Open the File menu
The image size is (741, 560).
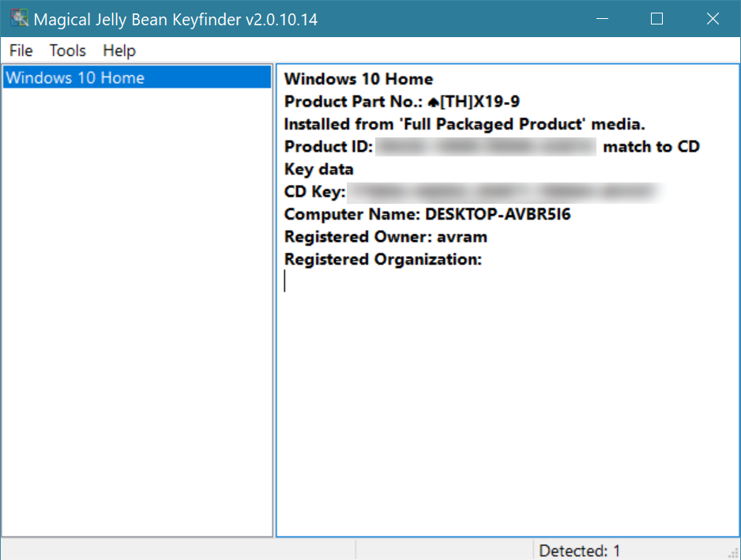(x=20, y=51)
